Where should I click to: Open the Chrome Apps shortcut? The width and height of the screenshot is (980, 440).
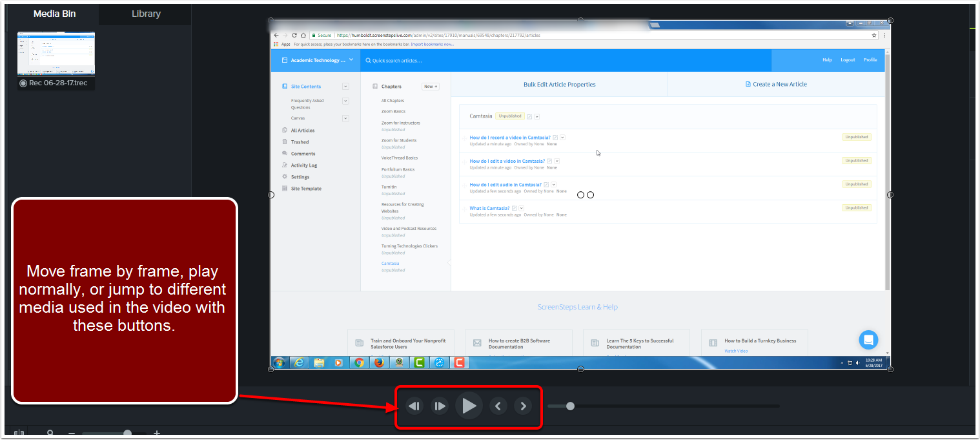pyautogui.click(x=281, y=45)
